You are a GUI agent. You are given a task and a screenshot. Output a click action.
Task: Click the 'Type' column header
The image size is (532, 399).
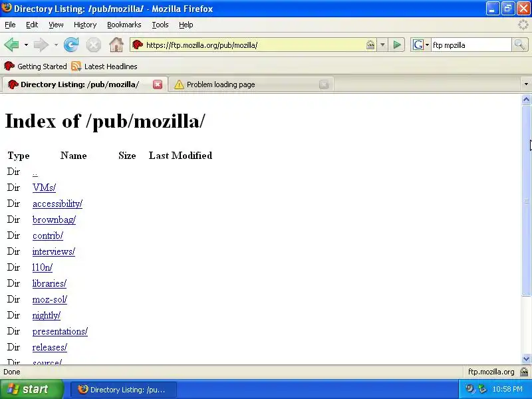click(x=19, y=156)
